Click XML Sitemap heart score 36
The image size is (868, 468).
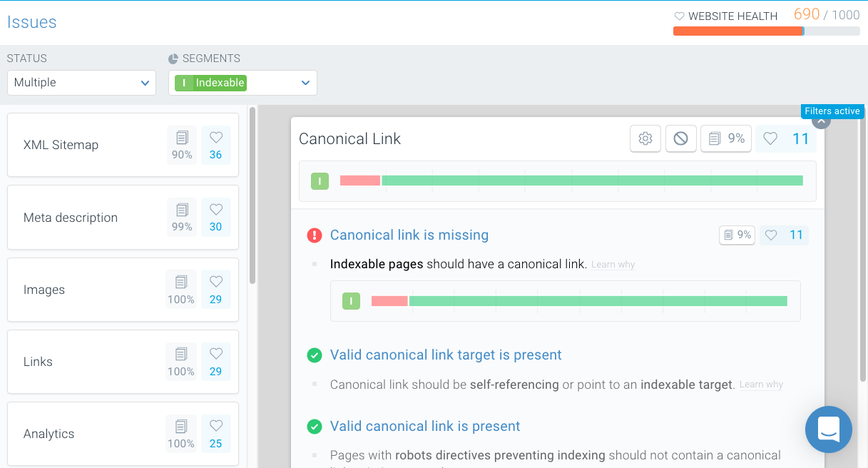pos(216,145)
